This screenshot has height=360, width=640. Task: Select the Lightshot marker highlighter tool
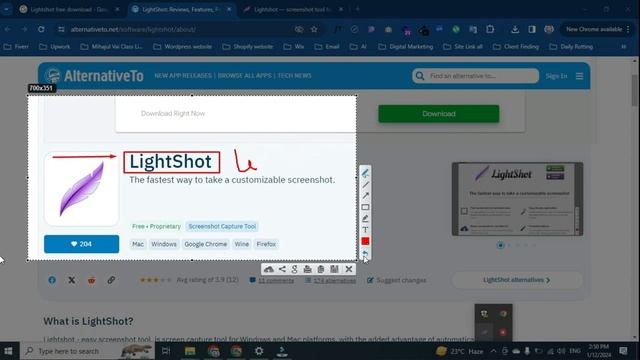click(x=365, y=218)
